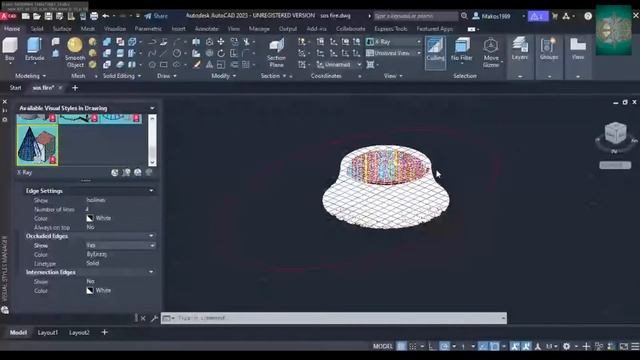The width and height of the screenshot is (640, 360).
Task: Open the Unsaved View dropdown
Action: (393, 53)
